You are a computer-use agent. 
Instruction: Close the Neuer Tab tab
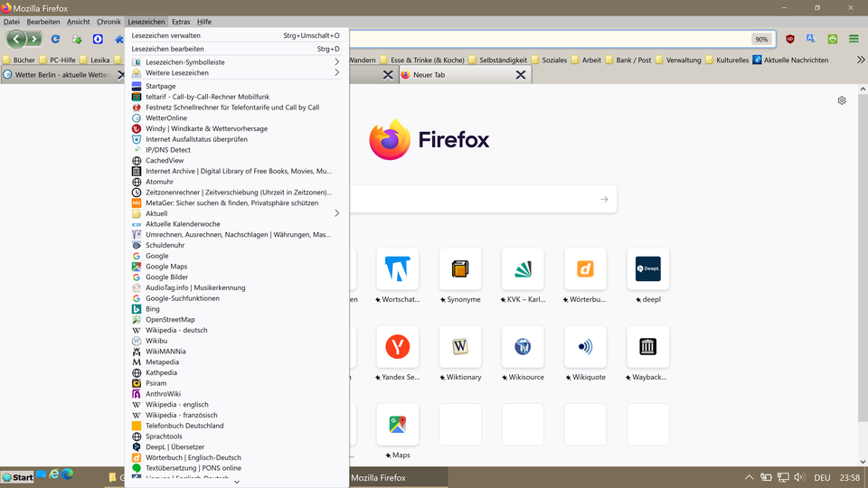click(521, 75)
